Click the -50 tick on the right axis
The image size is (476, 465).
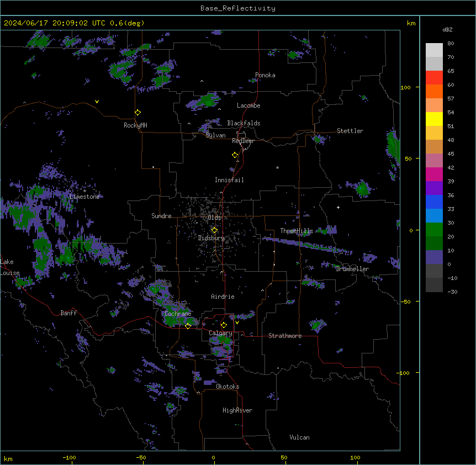coord(405,302)
